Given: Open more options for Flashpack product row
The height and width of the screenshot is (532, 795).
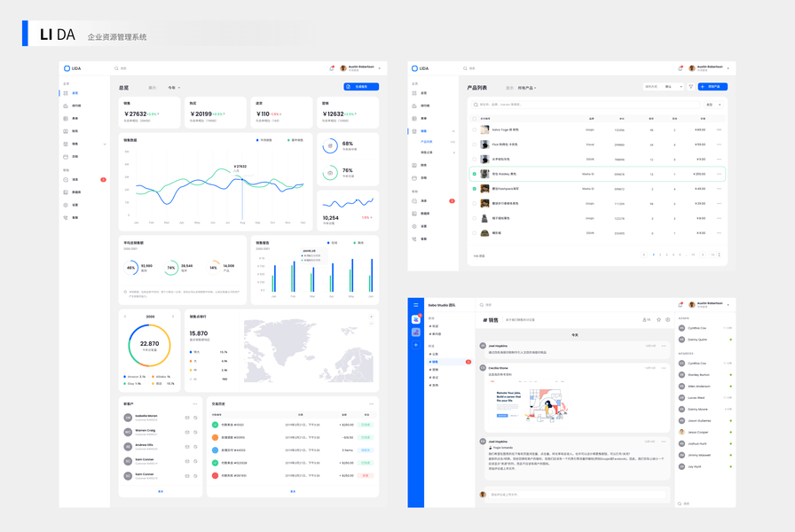Looking at the screenshot, I should 719,189.
